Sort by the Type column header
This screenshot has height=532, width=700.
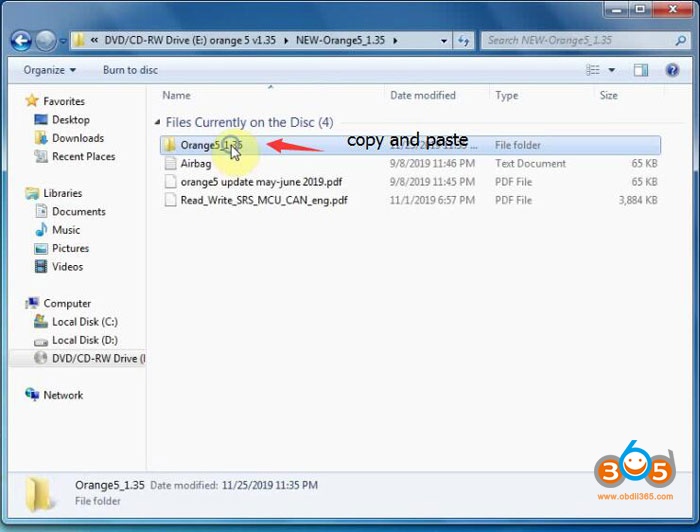(x=507, y=96)
